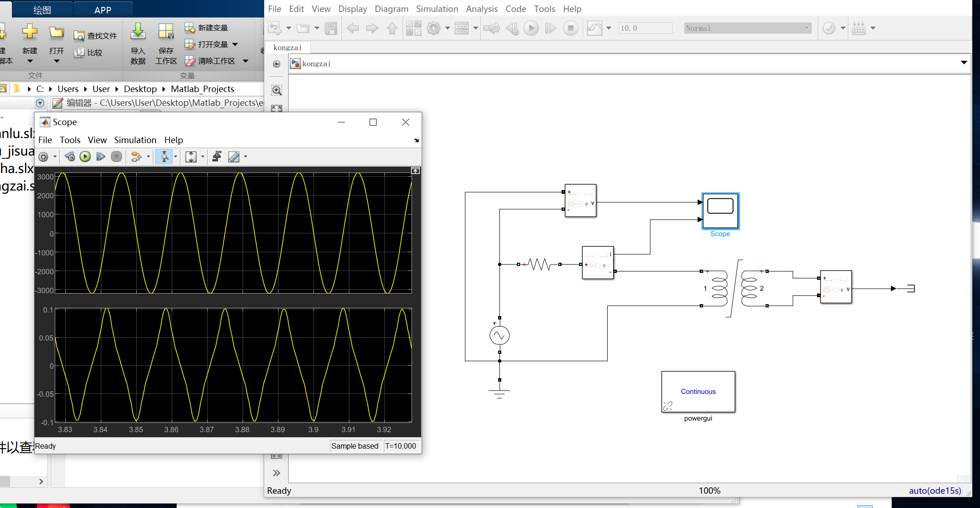
Task: Expand simulation mode Normal dropdown
Action: coord(807,28)
